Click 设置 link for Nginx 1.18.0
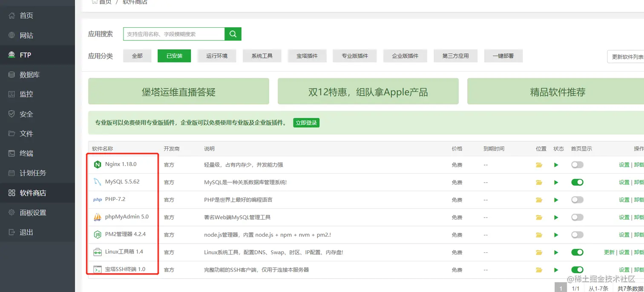The image size is (644, 292). click(x=624, y=165)
